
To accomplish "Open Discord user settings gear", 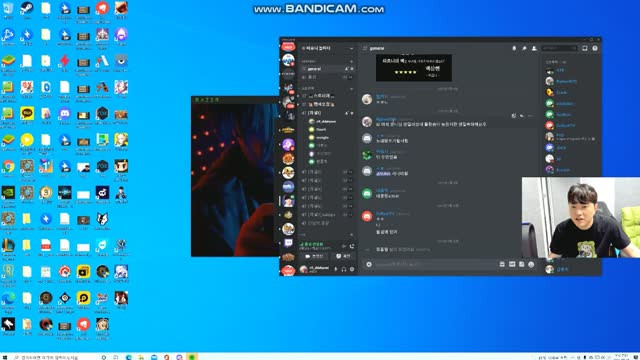I will [352, 269].
